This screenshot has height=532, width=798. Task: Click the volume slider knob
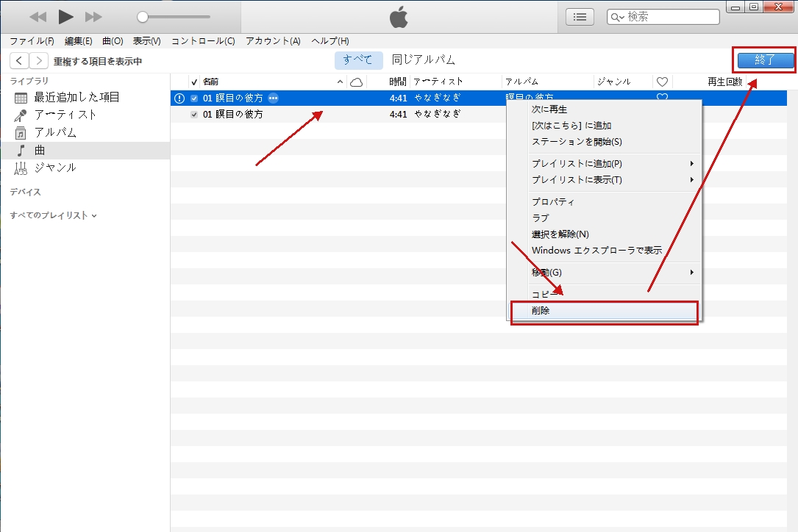click(x=143, y=17)
